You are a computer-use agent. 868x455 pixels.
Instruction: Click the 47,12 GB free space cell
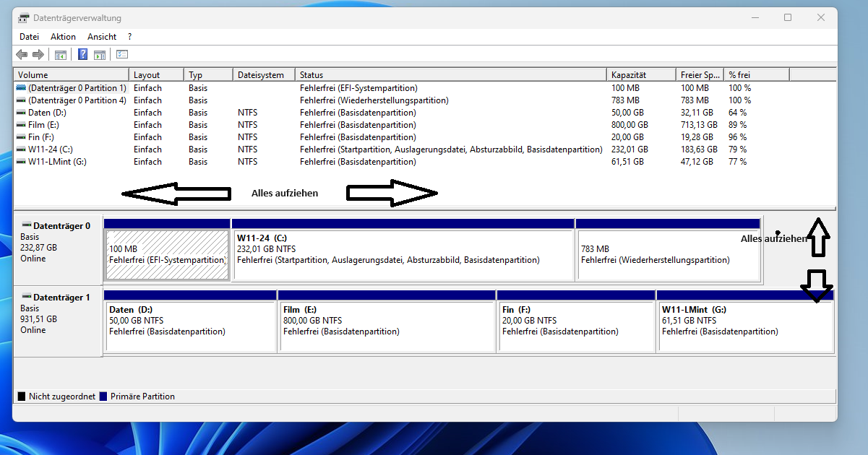[697, 162]
